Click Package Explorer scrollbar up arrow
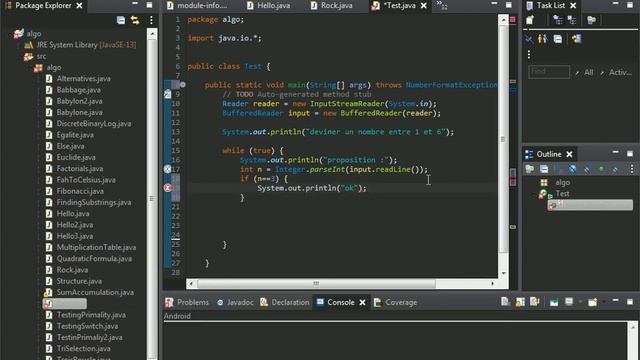Viewport: 640px width, 360px height. (152, 33)
